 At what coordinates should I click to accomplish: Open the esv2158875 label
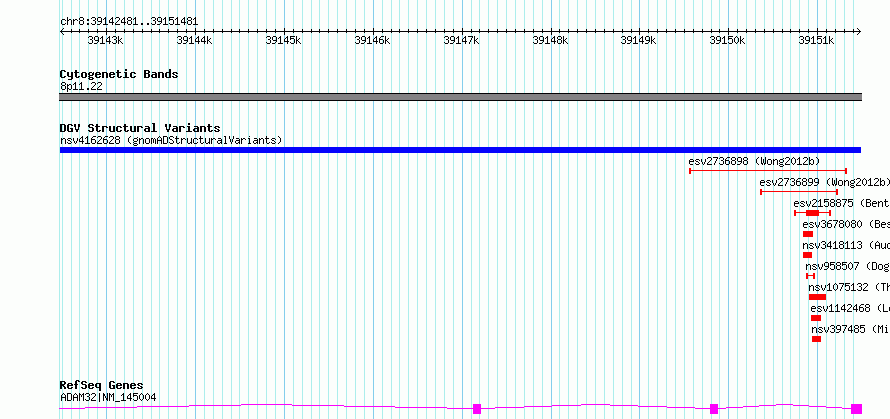coord(841,203)
